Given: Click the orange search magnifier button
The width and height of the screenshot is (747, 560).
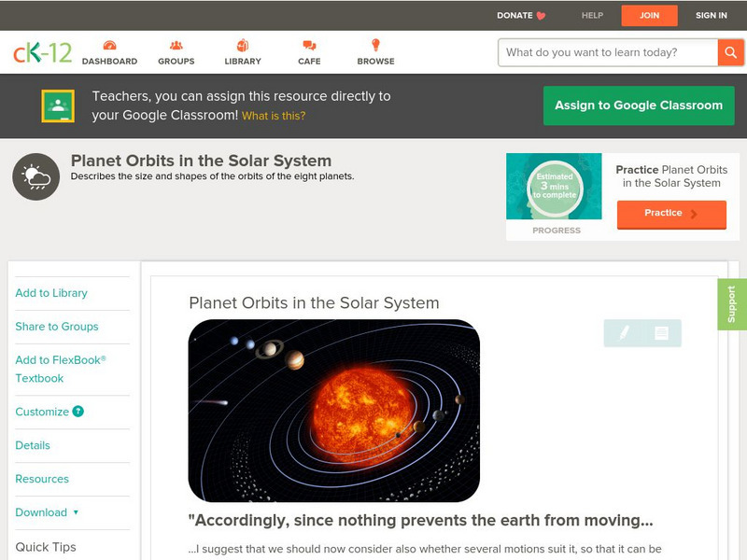Looking at the screenshot, I should pos(730,52).
